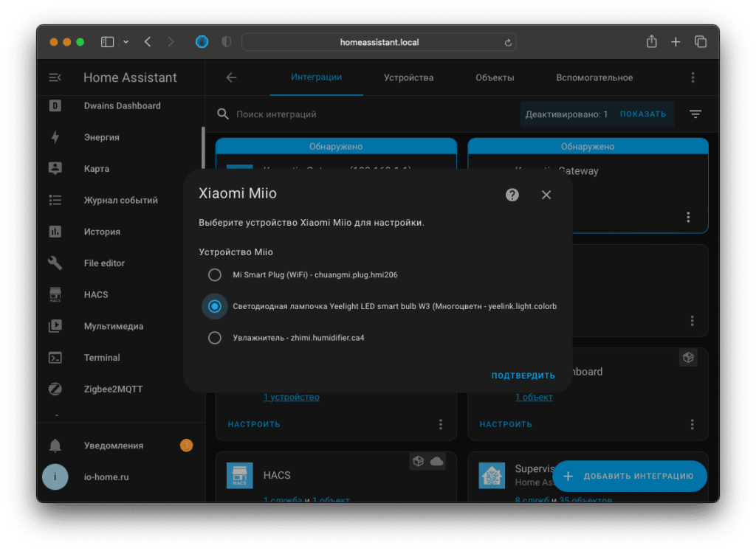This screenshot has height=551, width=756.
Task: Open menu of card right of dialog
Action: 693,321
